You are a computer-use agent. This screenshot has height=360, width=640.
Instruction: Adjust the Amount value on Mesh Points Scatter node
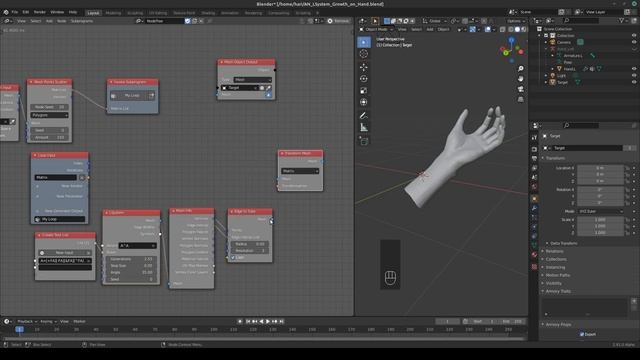click(49, 138)
